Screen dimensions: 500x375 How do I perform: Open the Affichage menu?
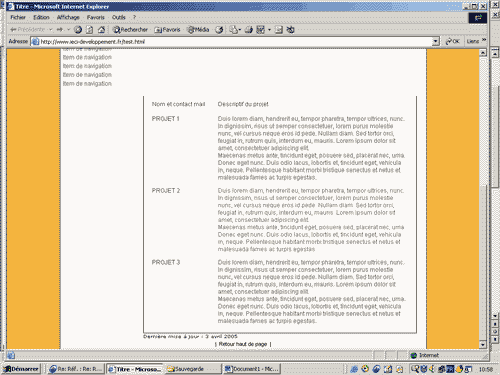[68, 17]
